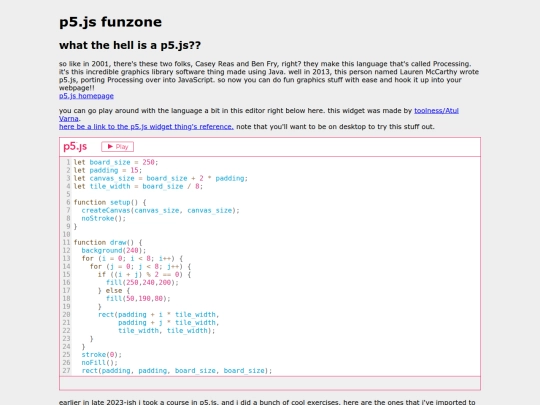This screenshot has height=405, width=540.
Task: Click the createCanvas(canvas_size, canvas_size) line
Action: [160, 210]
